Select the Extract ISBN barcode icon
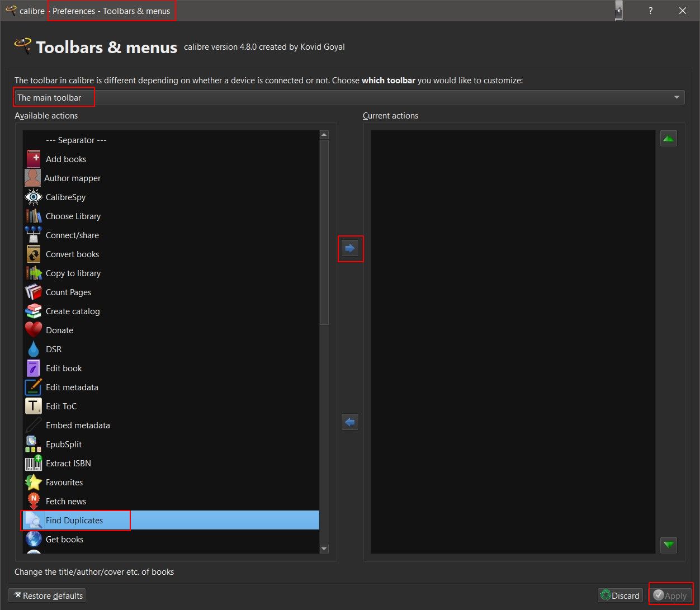The width and height of the screenshot is (700, 610). click(x=34, y=463)
